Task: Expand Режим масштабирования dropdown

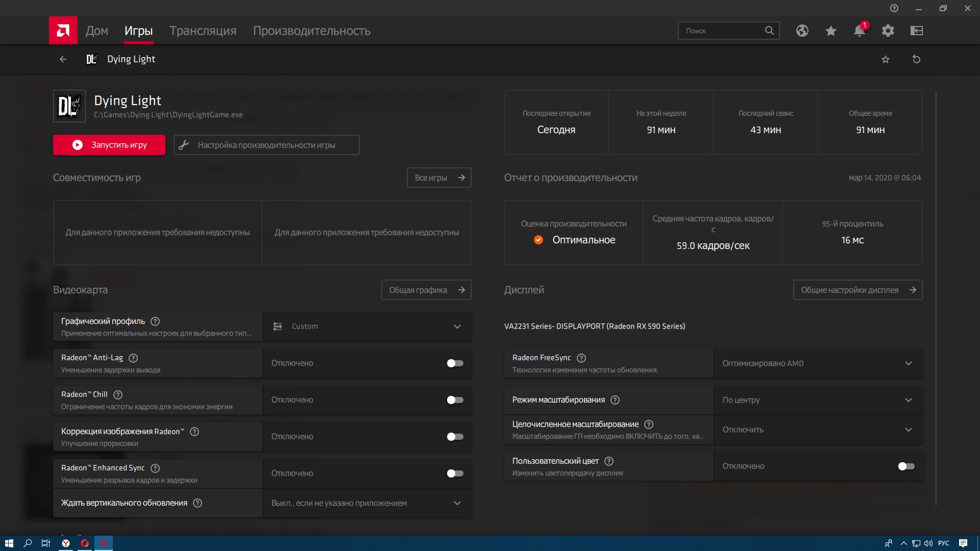Action: (818, 400)
